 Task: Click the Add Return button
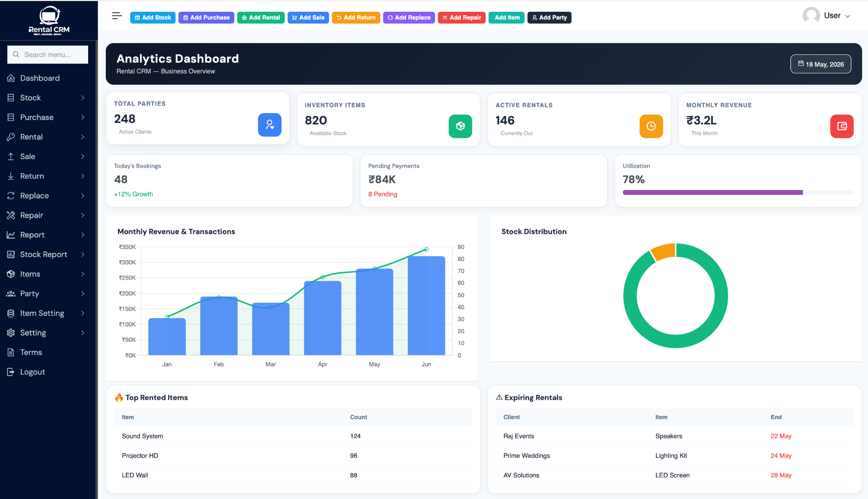coord(356,18)
